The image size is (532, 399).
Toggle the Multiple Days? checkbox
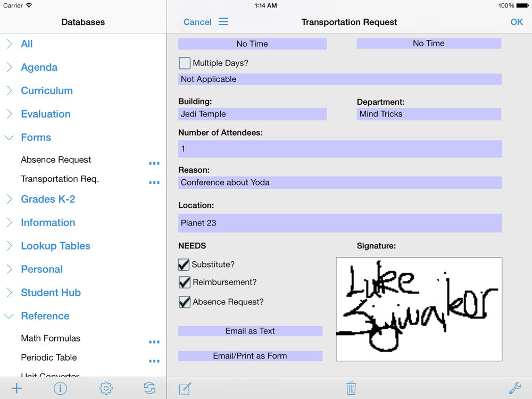point(184,63)
